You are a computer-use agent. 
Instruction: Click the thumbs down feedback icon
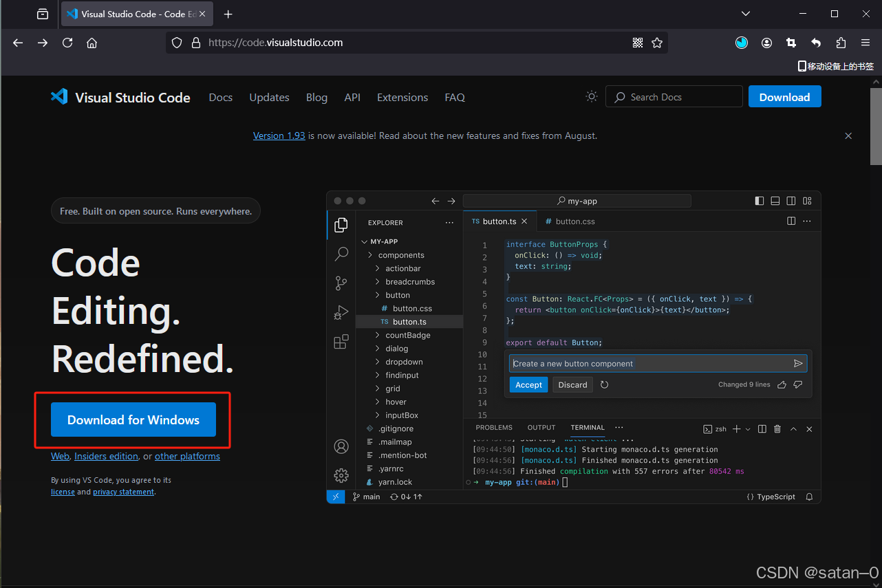798,384
